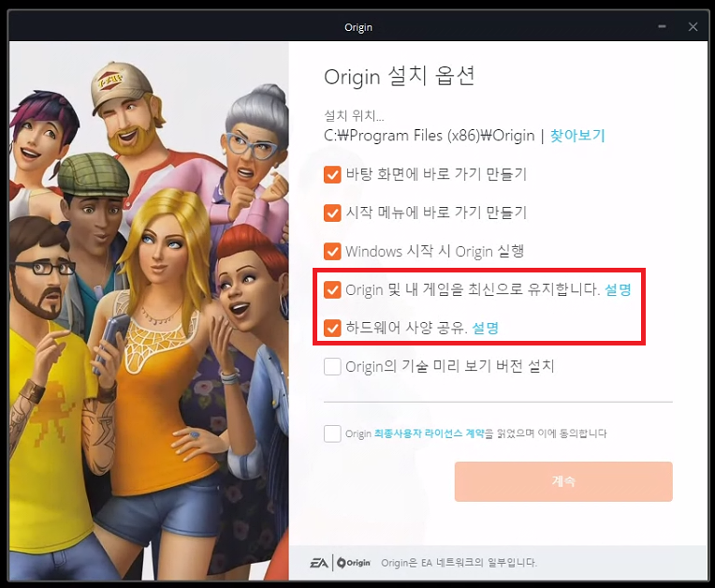Click 'Origin은 EA 네트워크의 일부입니다.' footer text
This screenshot has height=588, width=715.
pyautogui.click(x=459, y=563)
